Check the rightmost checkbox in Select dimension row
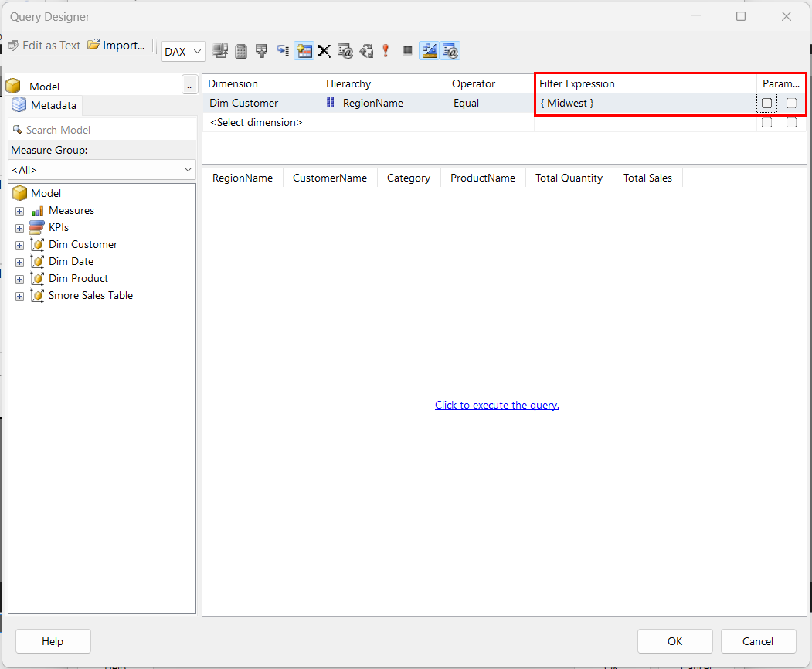The height and width of the screenshot is (669, 812). [x=791, y=122]
